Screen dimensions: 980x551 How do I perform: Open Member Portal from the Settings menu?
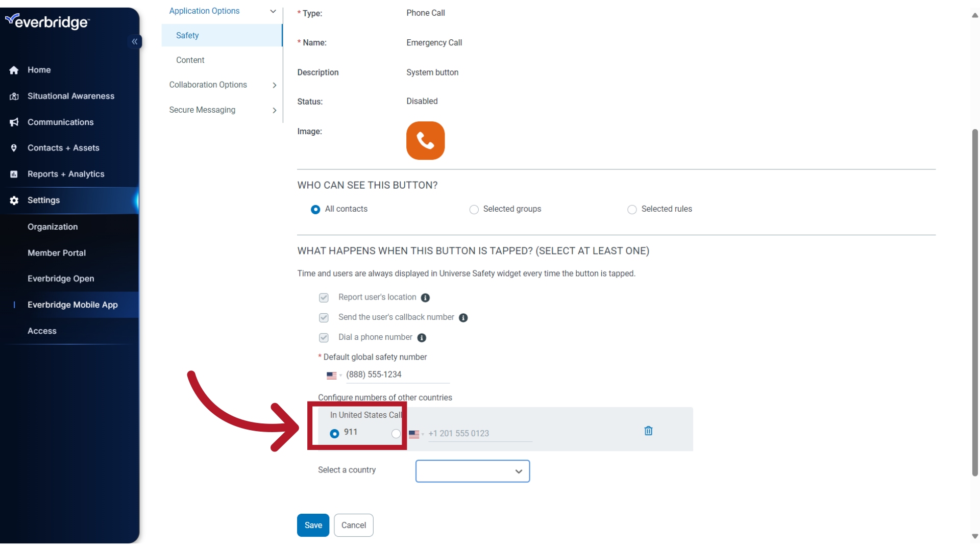click(57, 253)
